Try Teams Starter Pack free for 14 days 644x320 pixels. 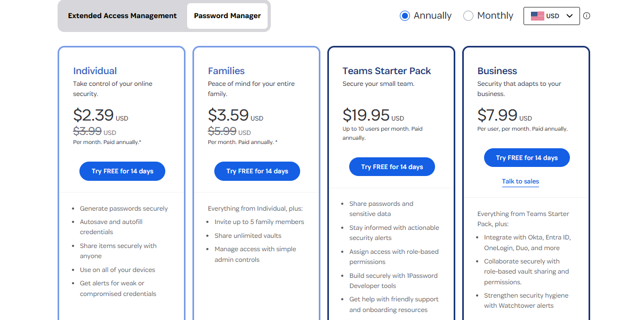pyautogui.click(x=392, y=166)
